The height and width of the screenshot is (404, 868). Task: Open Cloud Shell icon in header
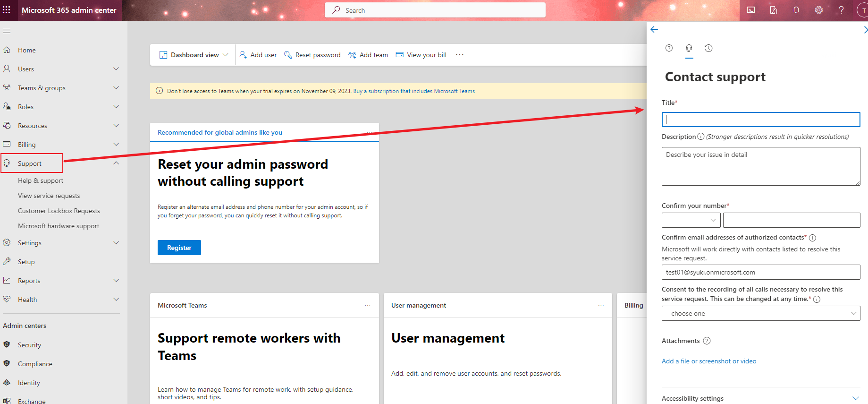pos(751,10)
